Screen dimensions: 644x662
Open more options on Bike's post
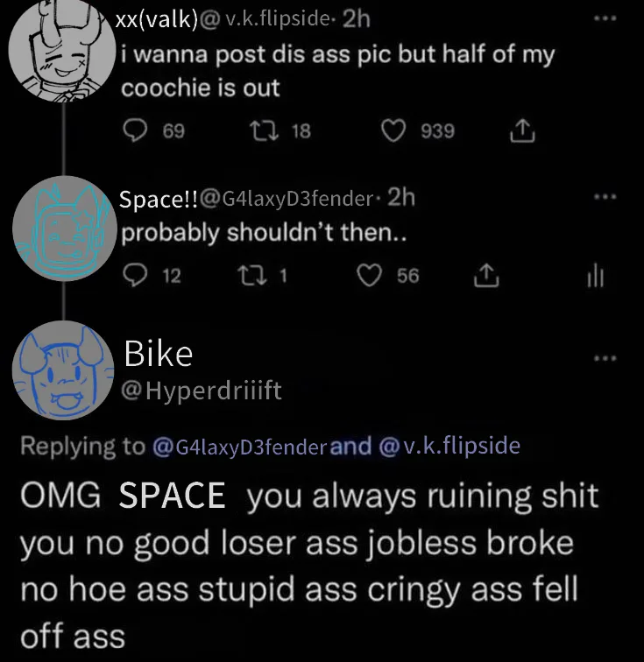click(x=604, y=357)
